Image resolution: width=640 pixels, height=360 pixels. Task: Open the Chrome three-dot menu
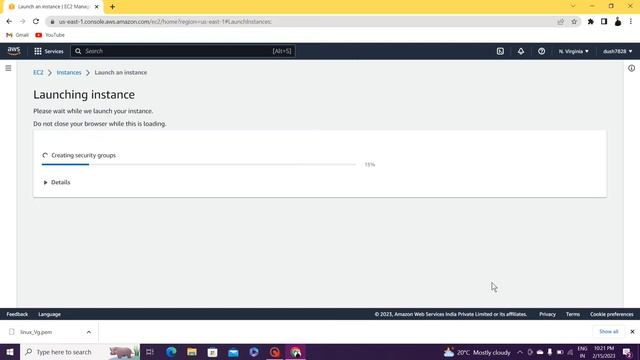631,22
